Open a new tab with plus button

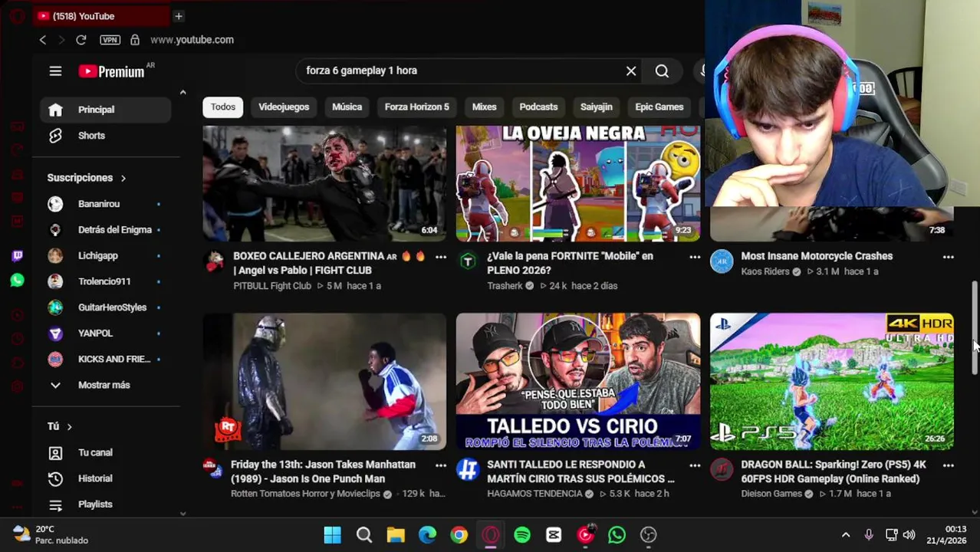[178, 16]
